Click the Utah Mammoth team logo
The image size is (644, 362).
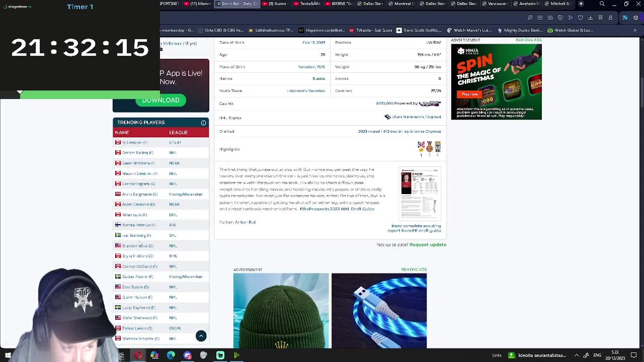(x=387, y=117)
